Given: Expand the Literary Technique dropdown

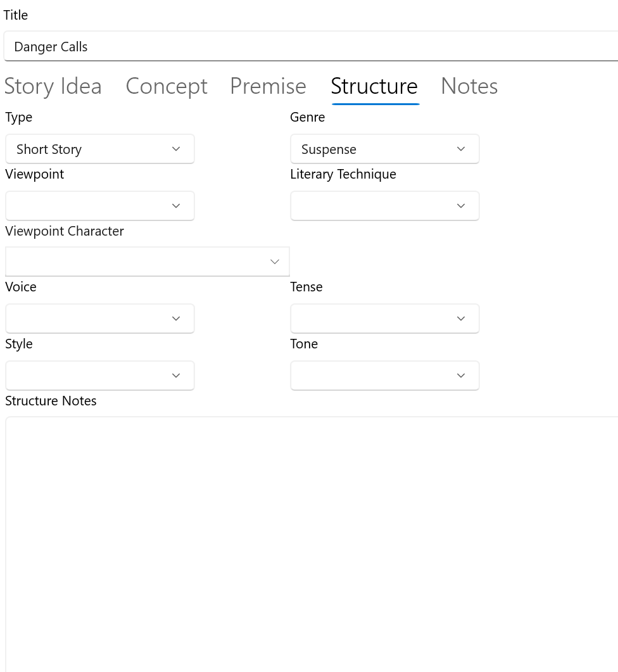Looking at the screenshot, I should tap(385, 206).
